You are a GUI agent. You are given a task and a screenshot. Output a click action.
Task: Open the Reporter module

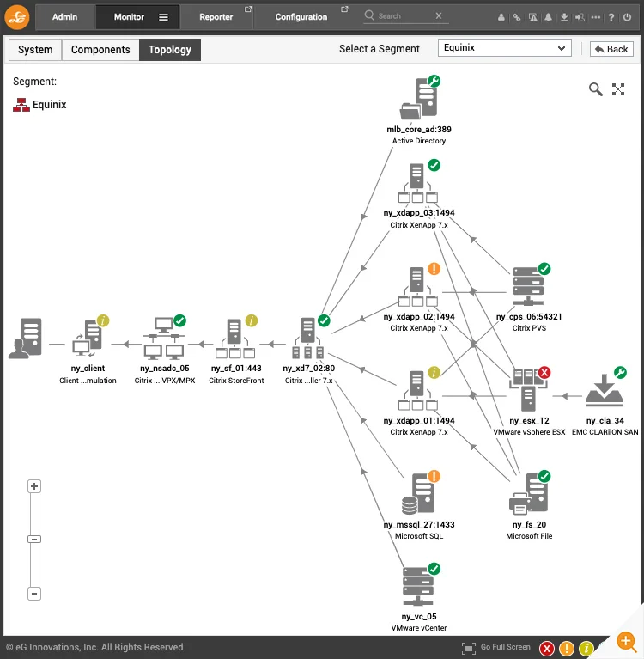(216, 17)
